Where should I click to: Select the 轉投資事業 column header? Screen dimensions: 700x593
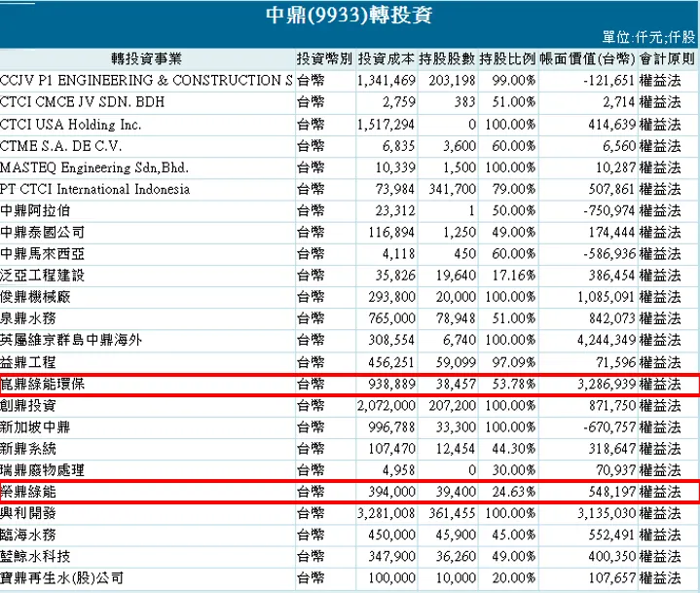[146, 58]
